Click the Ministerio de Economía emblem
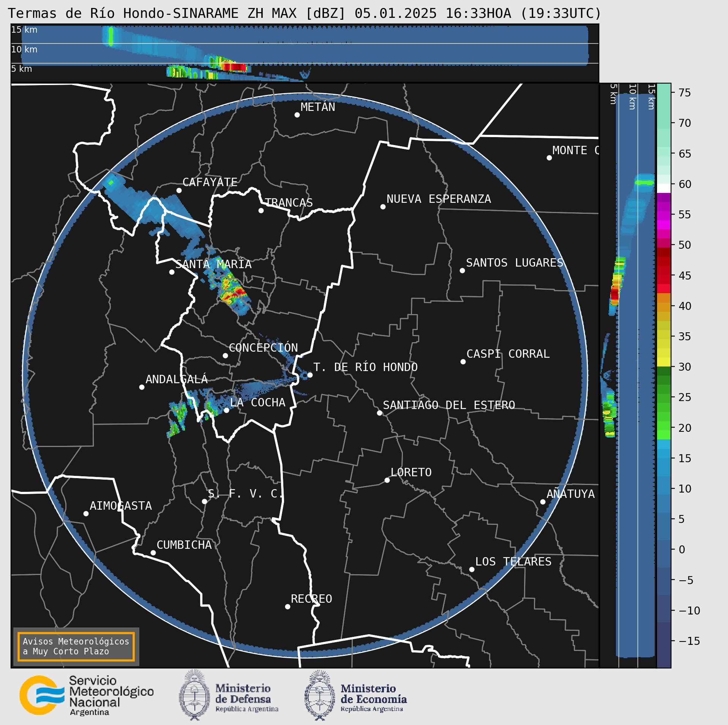 [x=320, y=695]
